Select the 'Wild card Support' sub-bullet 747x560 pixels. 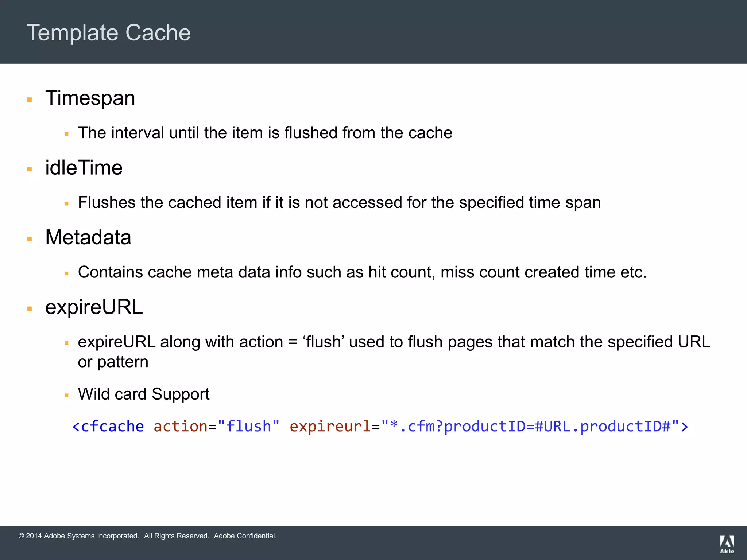(x=144, y=394)
